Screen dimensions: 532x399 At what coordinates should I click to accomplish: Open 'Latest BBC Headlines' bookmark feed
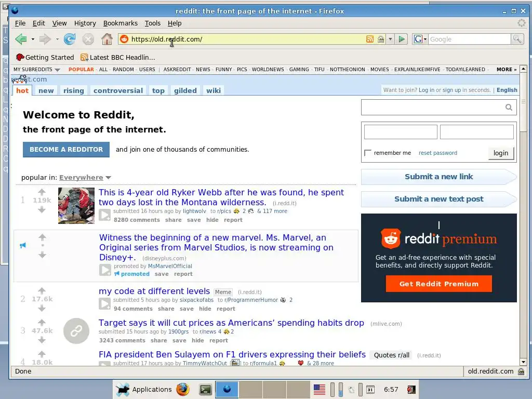(x=118, y=57)
